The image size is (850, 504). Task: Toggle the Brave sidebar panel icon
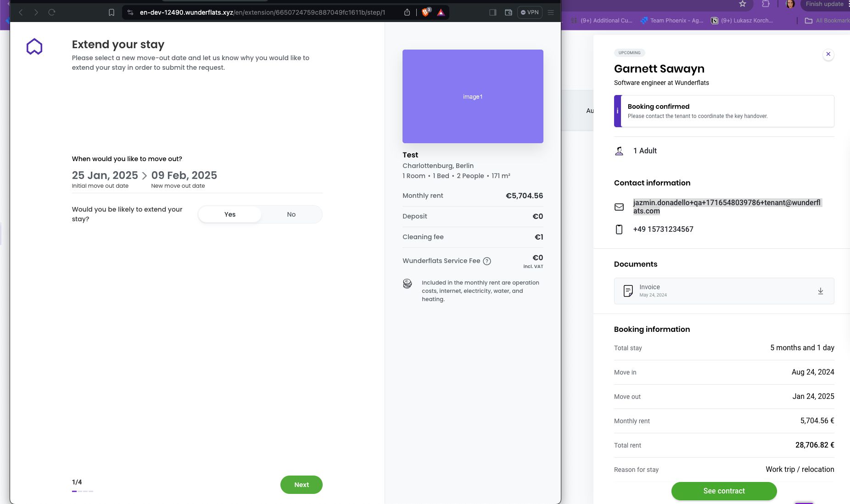(492, 12)
